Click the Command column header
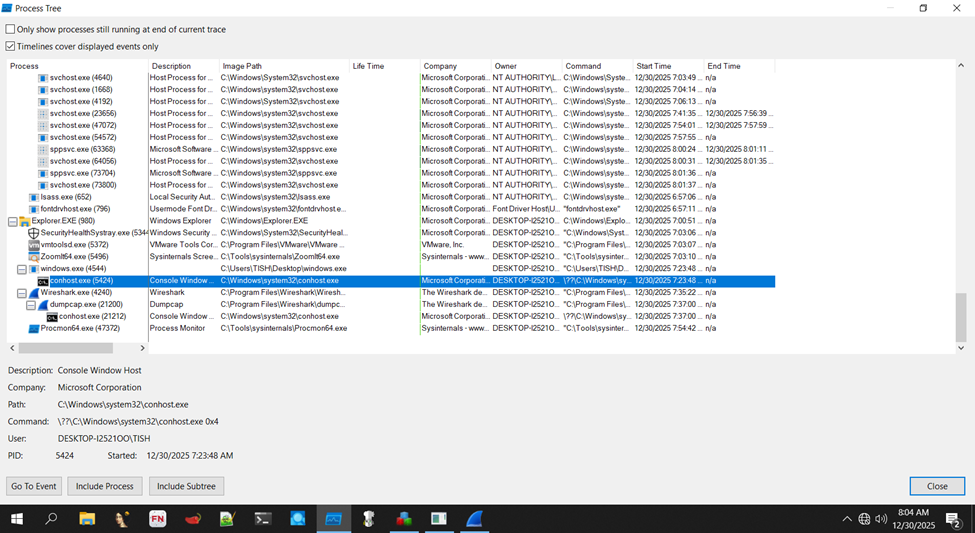The height and width of the screenshot is (533, 975). 598,66
